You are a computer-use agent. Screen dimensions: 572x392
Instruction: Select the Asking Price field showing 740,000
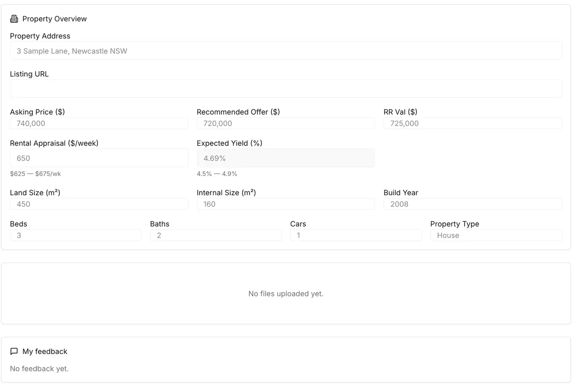(x=99, y=123)
